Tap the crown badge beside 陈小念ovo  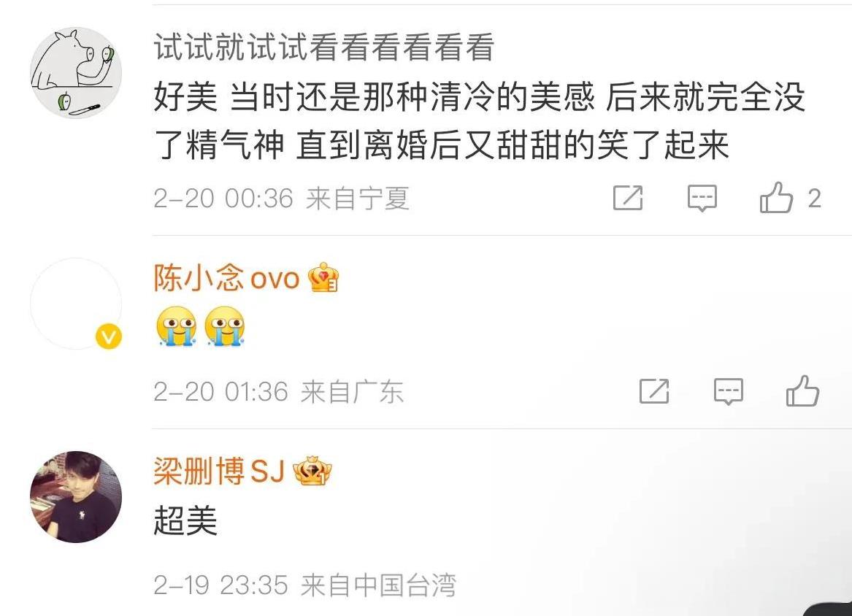pos(323,277)
